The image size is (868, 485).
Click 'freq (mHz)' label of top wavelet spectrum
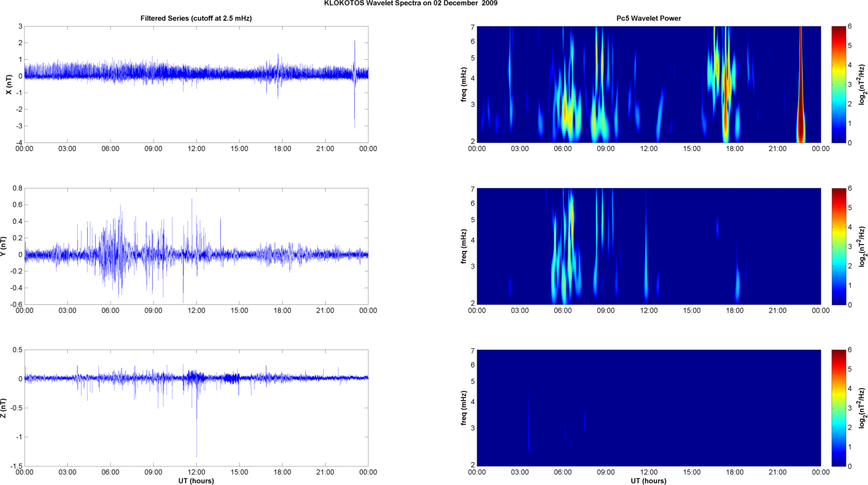(464, 84)
